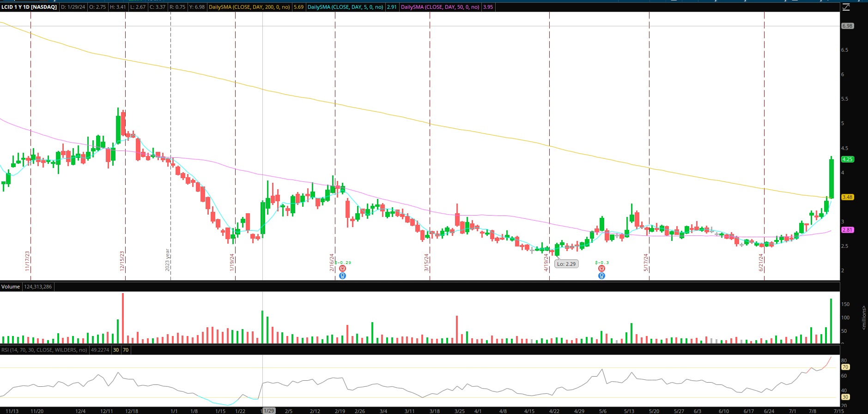Click the LCID 1 Y 1D [NASDAQ] symbol label

coord(29,7)
